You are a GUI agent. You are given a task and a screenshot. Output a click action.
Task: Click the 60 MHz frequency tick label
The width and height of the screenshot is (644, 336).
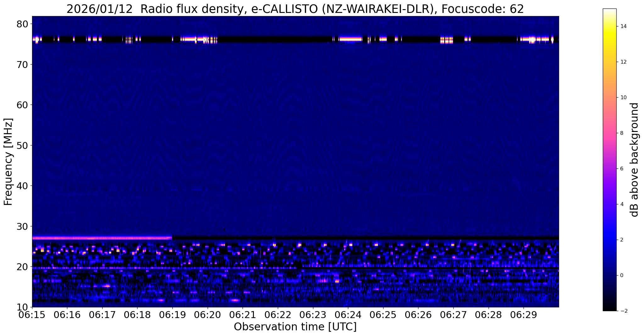click(22, 105)
